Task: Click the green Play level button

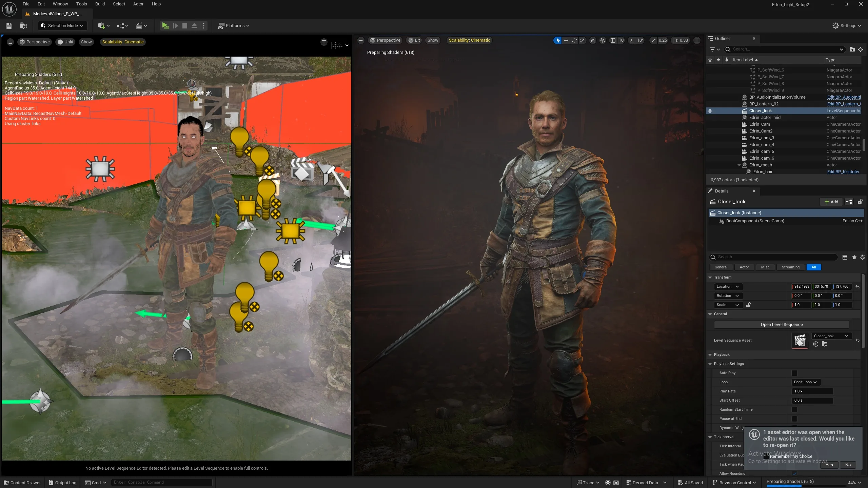Action: tap(165, 26)
